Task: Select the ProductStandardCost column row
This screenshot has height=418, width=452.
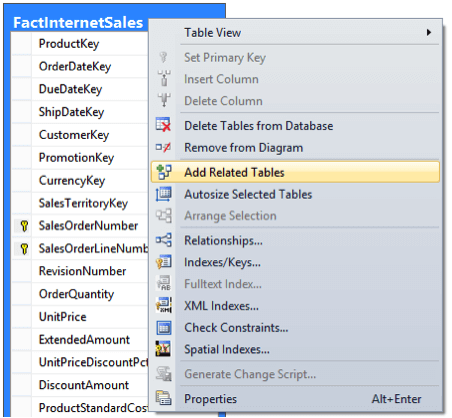Action: (x=80, y=407)
